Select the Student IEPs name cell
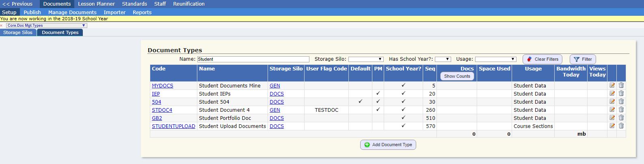 [233, 94]
